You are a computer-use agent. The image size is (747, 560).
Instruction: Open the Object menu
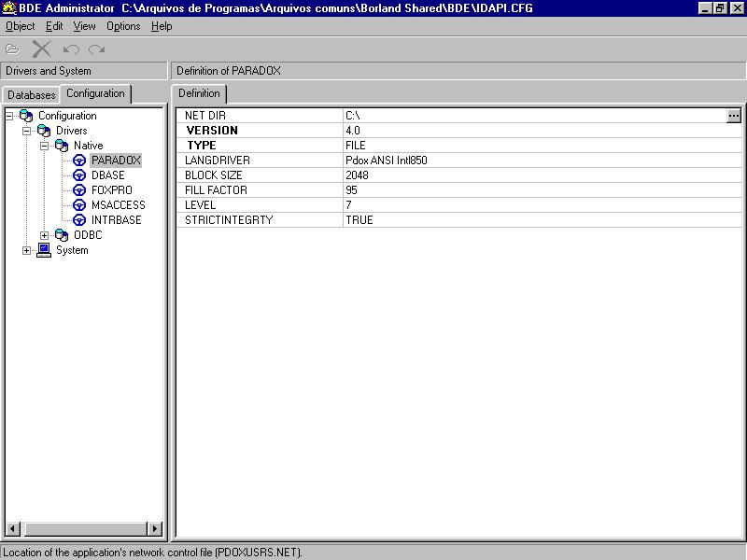click(x=20, y=26)
